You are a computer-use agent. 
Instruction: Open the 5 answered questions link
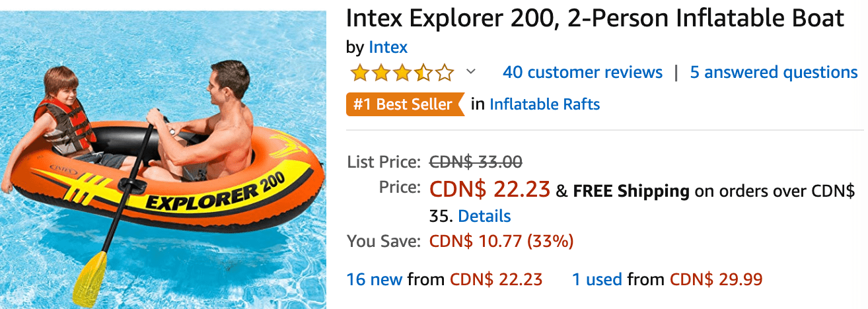[x=774, y=72]
